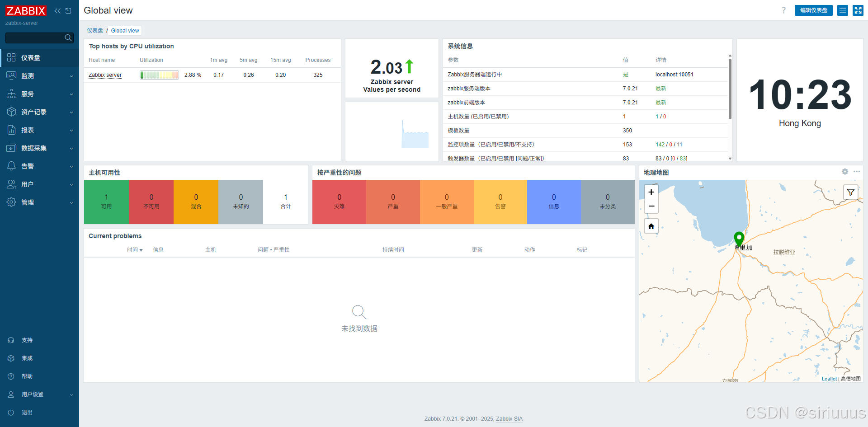Screen dimensions: 868x427
Task: Click the users (用户) people icon
Action: coord(11,184)
